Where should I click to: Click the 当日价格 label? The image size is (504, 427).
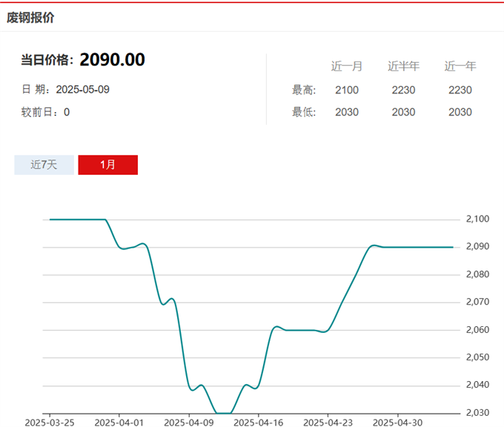click(47, 61)
